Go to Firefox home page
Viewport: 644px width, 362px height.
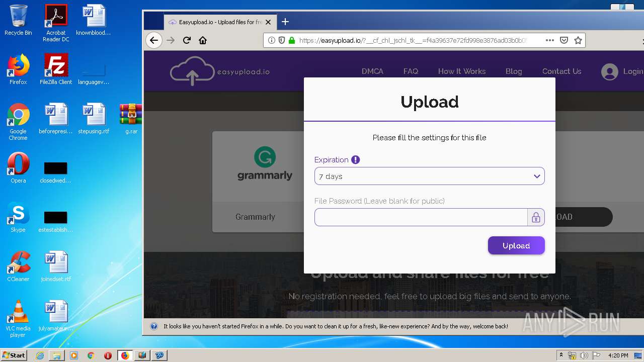point(203,40)
